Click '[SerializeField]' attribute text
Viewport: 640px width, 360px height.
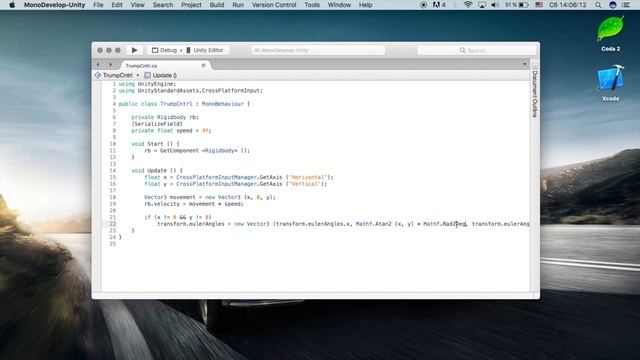[157, 124]
